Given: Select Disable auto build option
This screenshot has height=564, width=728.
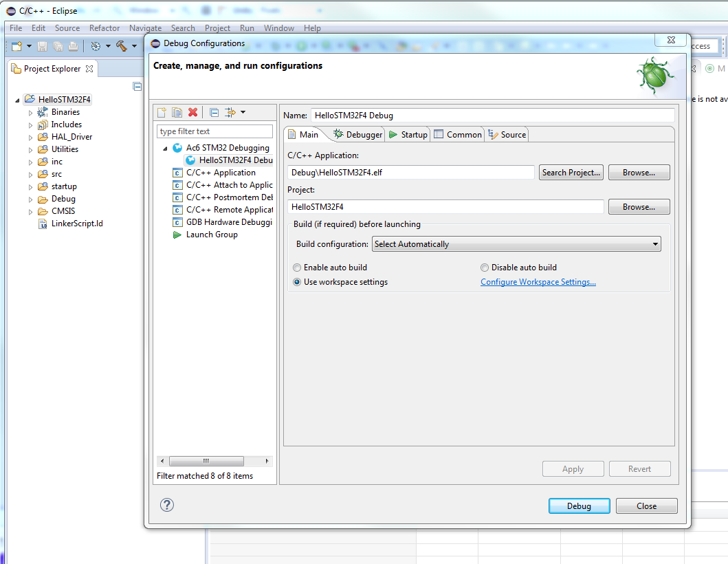Looking at the screenshot, I should point(485,268).
